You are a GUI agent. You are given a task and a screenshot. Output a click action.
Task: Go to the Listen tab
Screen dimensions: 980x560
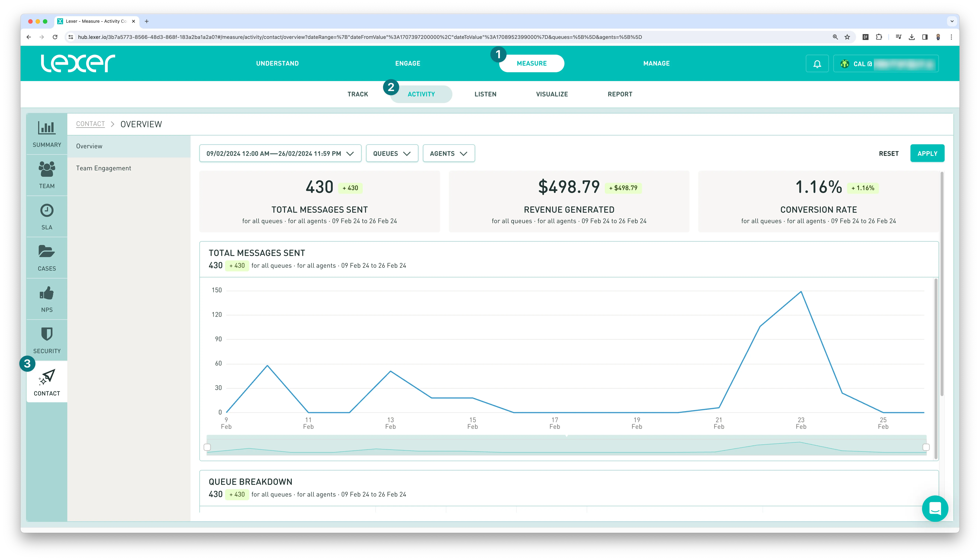pyautogui.click(x=485, y=94)
